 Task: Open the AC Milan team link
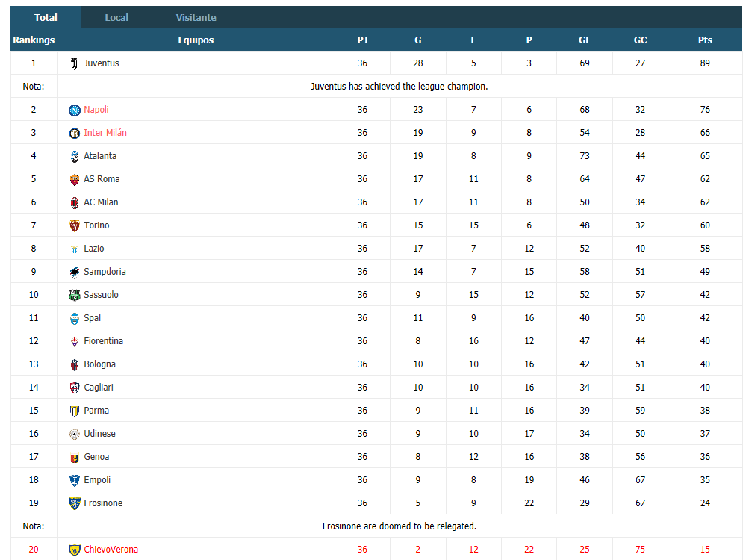101,202
